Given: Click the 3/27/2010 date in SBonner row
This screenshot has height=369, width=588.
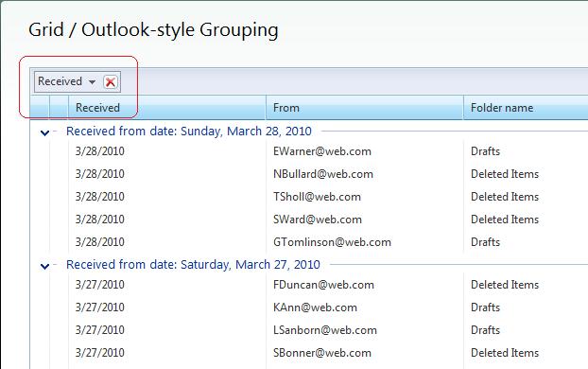Looking at the screenshot, I should 100,353.
